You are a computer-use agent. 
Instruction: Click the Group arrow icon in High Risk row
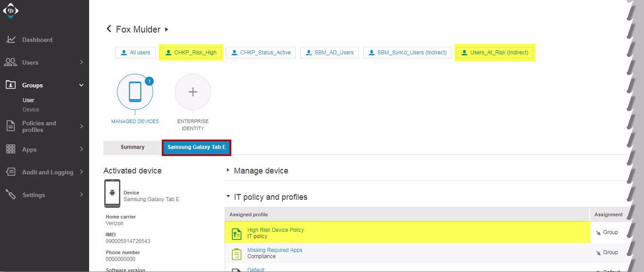[x=598, y=232]
